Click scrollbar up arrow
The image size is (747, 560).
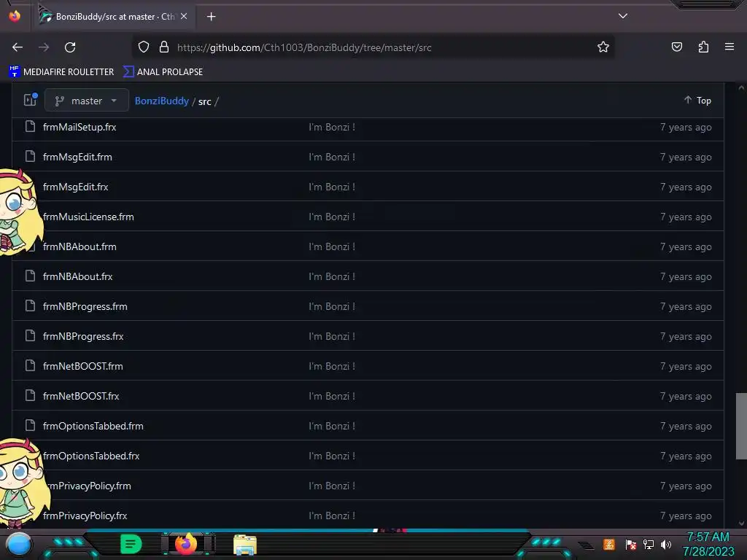(x=741, y=88)
